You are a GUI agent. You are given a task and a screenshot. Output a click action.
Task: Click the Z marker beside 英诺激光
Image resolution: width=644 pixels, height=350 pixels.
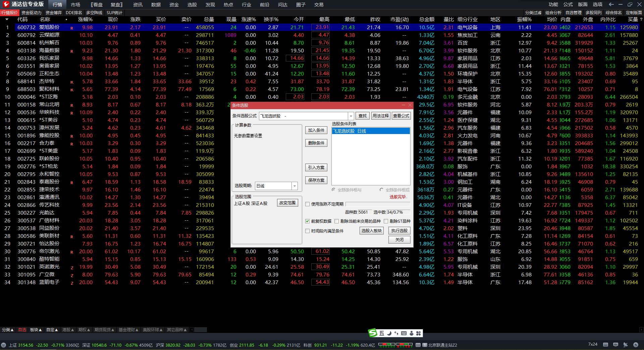pos(72,267)
